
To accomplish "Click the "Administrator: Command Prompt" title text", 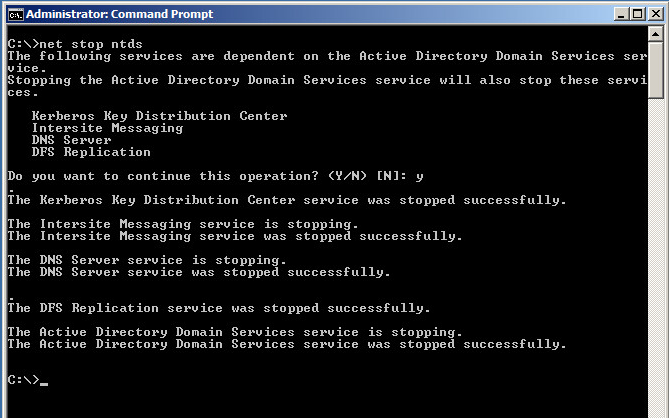I will (x=119, y=14).
